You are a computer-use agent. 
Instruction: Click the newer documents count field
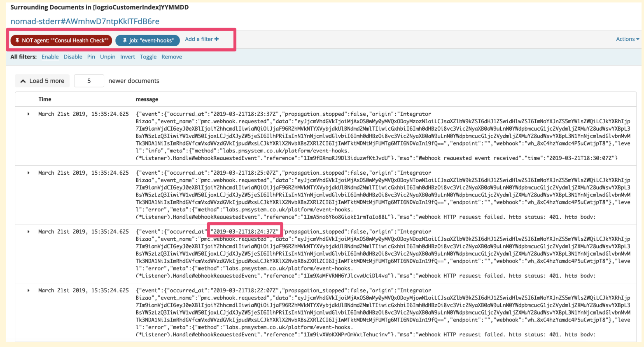coord(89,81)
